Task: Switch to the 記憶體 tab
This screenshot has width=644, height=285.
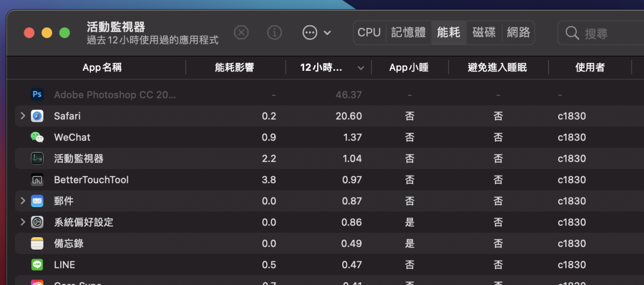Action: (x=408, y=33)
